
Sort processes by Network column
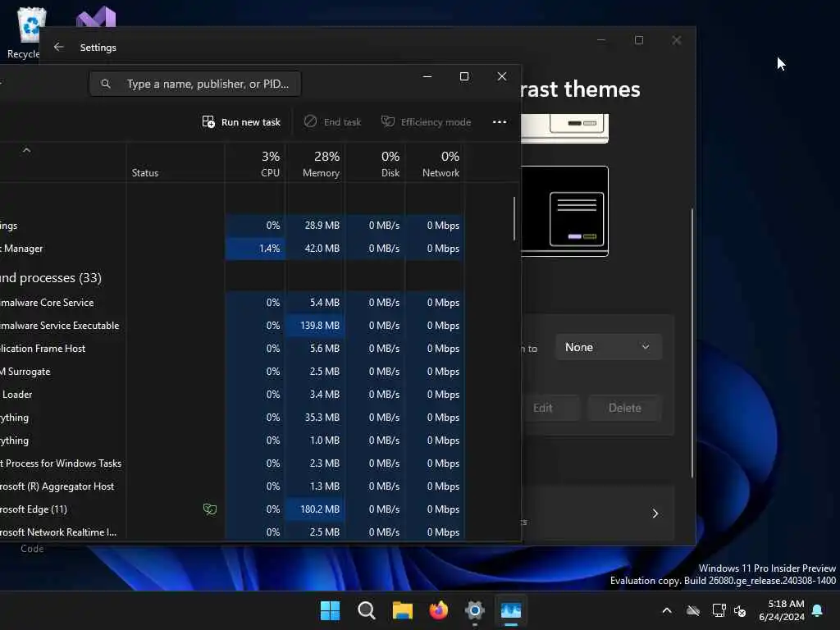pyautogui.click(x=435, y=163)
